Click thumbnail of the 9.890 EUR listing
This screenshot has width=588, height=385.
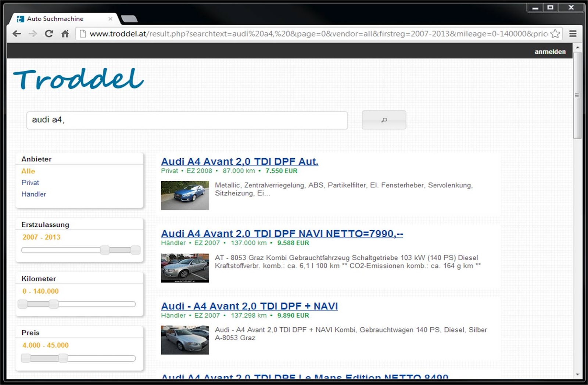point(185,340)
